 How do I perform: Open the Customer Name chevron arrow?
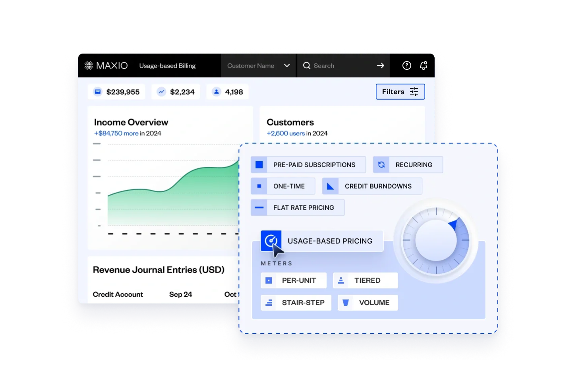tap(287, 66)
